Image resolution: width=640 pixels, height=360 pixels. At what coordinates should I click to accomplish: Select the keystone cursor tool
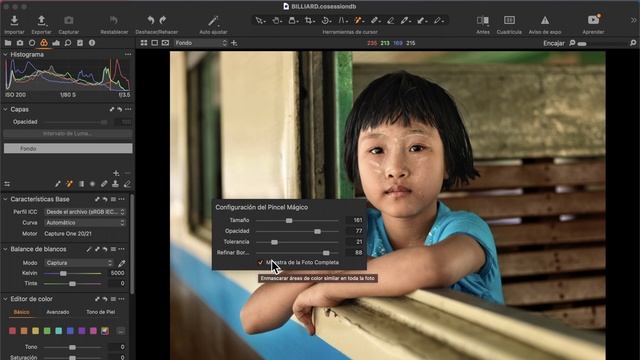(342, 20)
